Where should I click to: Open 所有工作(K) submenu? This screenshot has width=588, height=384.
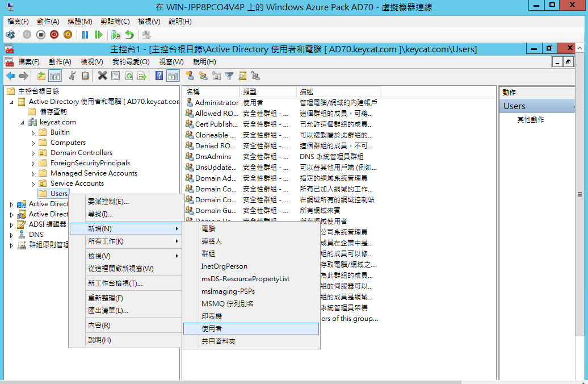tap(125, 241)
